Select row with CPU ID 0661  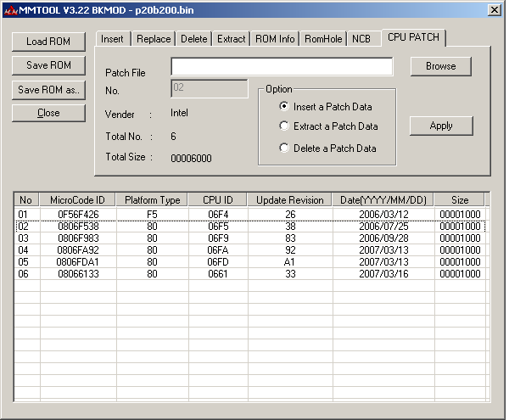coord(217,274)
